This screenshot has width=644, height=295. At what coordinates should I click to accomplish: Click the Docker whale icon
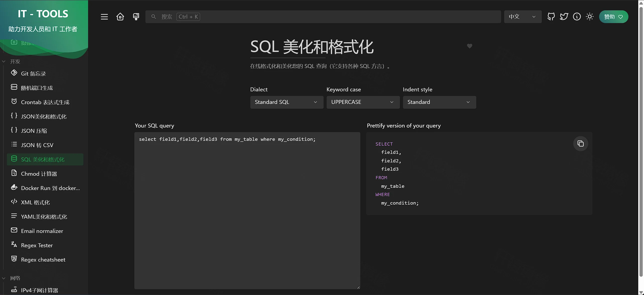pos(14,187)
